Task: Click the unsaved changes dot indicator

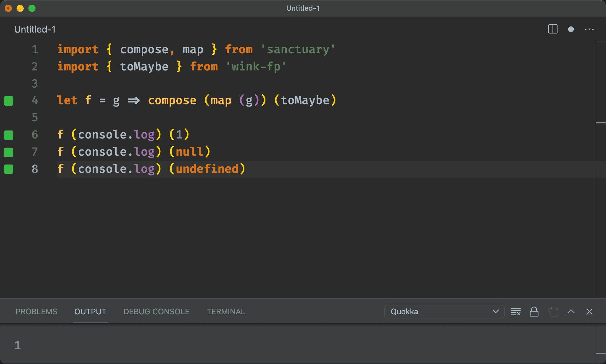Action: [x=571, y=29]
